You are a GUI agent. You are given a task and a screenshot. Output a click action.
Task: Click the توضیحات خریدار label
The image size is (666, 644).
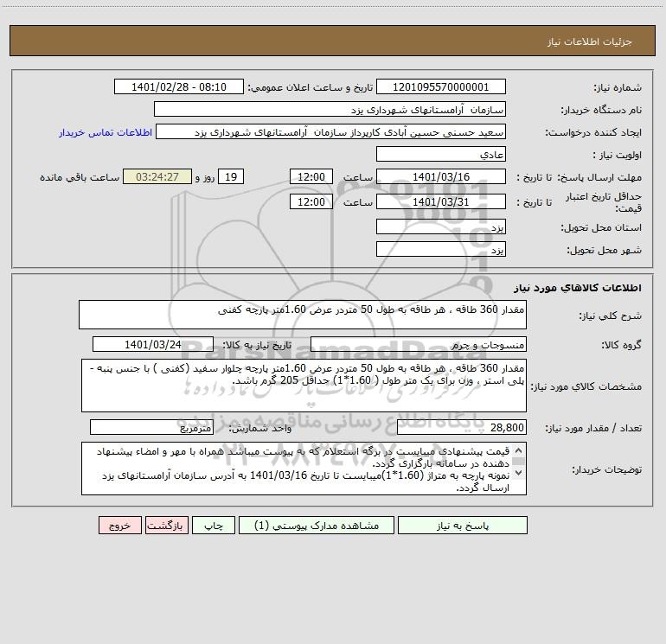coord(607,469)
